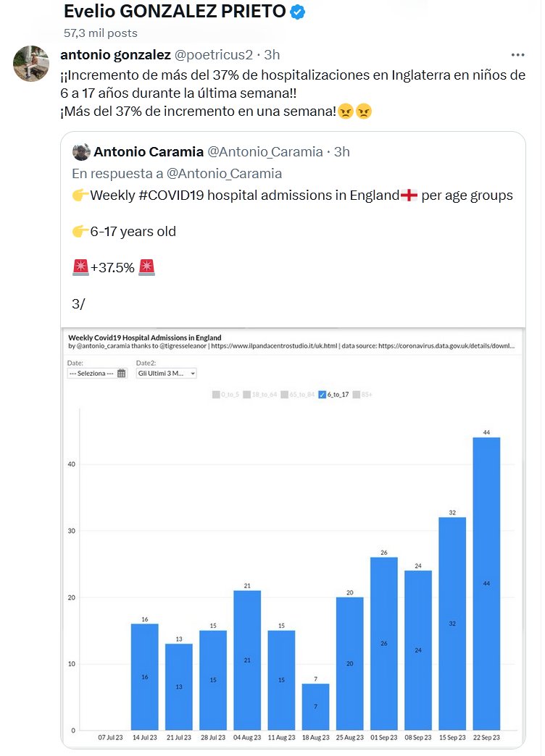Image resolution: width=545 pixels, height=756 pixels.
Task: Click the 26 bar for 01 Sep 23
Action: [x=384, y=643]
